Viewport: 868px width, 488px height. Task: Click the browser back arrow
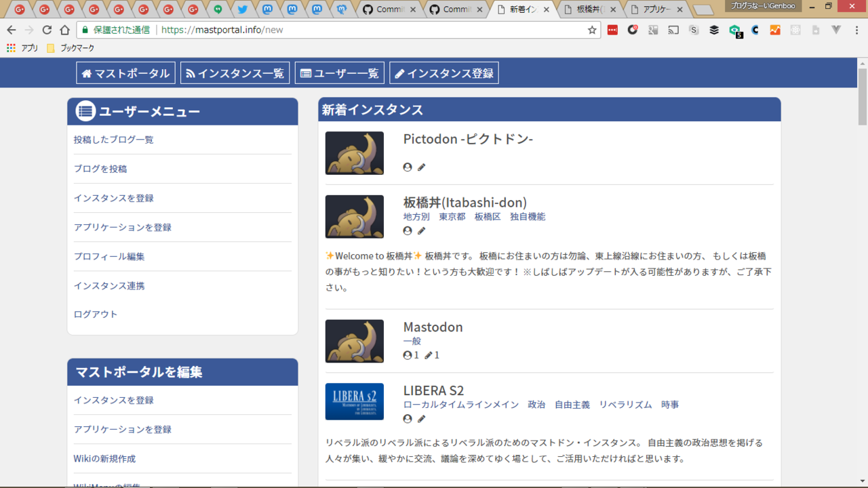[11, 30]
